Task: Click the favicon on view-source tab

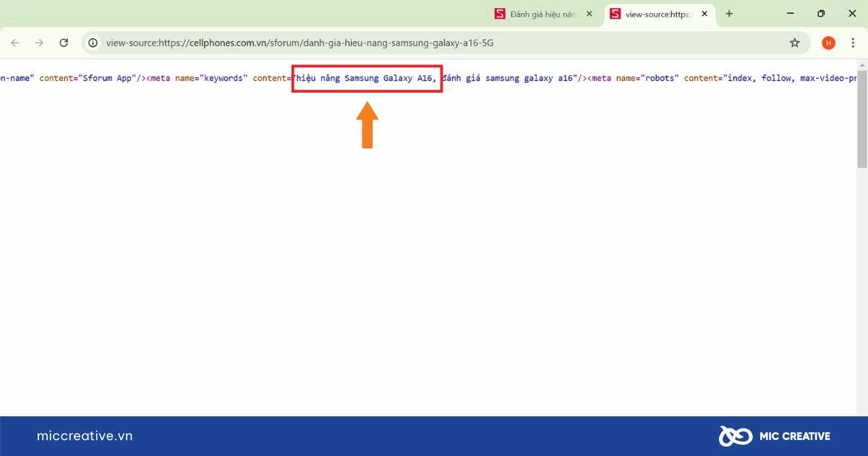Action: pyautogui.click(x=615, y=14)
